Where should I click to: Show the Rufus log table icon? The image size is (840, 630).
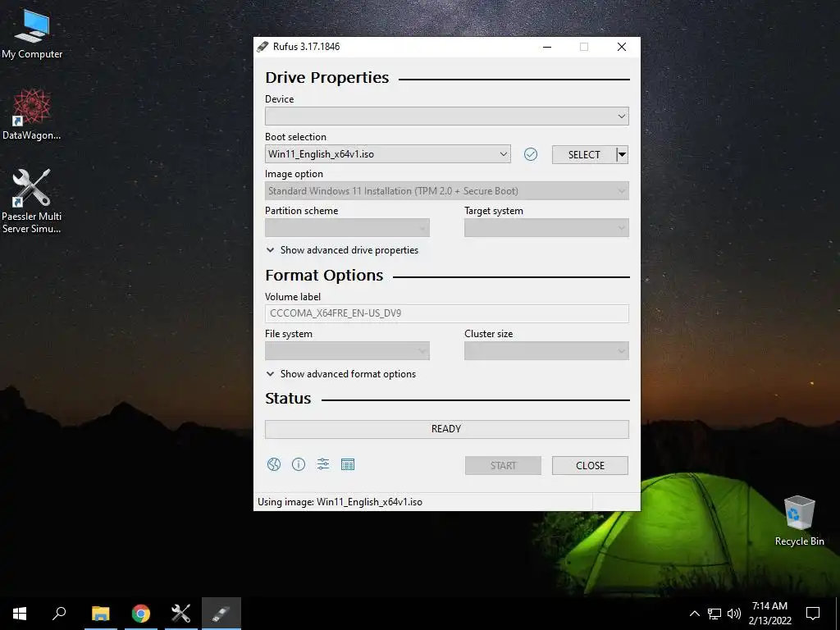point(348,464)
